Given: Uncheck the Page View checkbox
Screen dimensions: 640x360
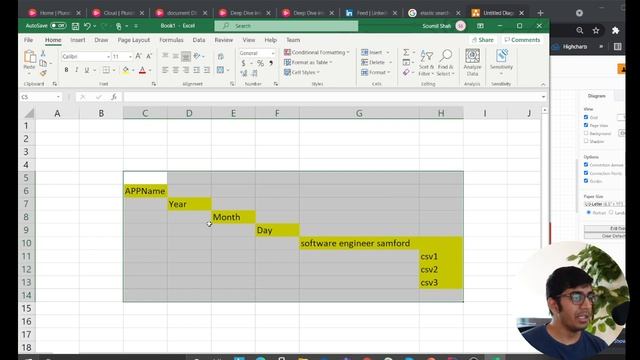Looking at the screenshot, I should [586, 125].
